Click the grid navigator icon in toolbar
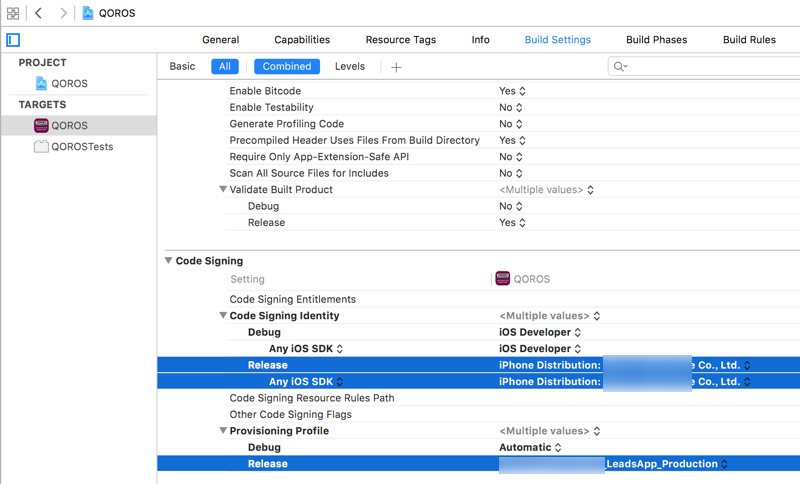 point(13,13)
